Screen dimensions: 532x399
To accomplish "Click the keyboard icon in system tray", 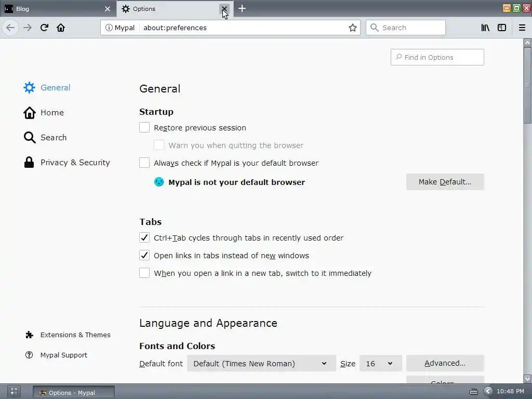I will (474, 392).
